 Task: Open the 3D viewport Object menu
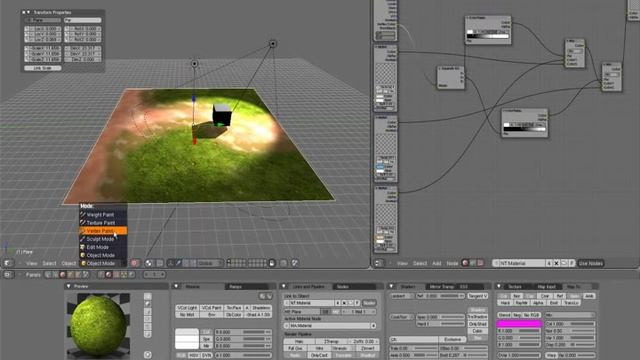pos(69,264)
